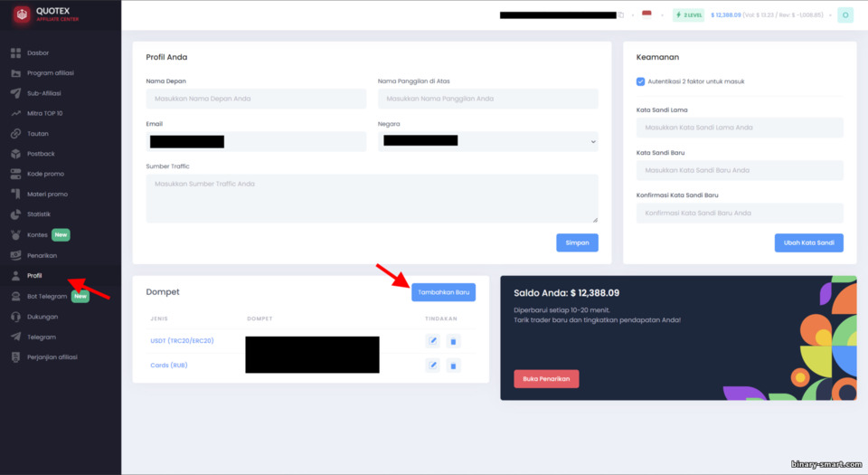Open the Negara country dropdown

[487, 141]
